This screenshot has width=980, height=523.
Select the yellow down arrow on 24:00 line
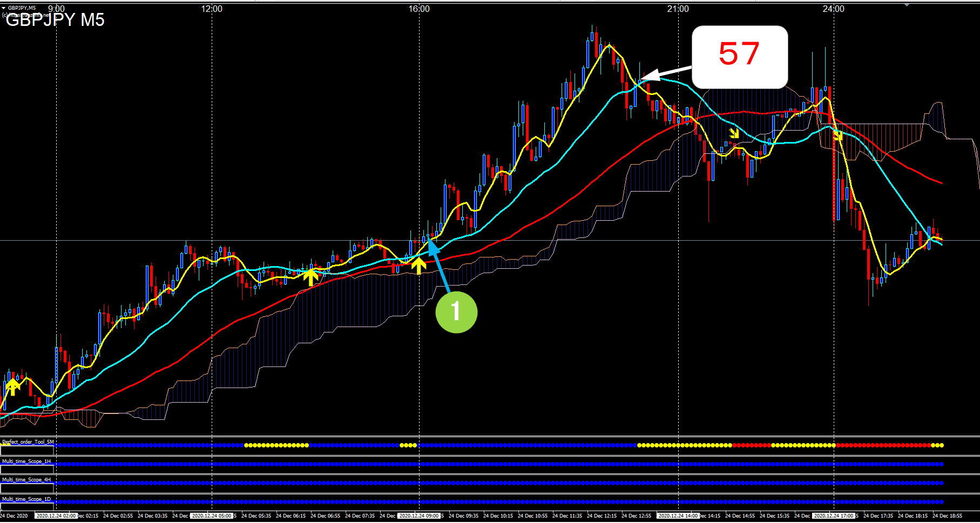pyautogui.click(x=837, y=135)
